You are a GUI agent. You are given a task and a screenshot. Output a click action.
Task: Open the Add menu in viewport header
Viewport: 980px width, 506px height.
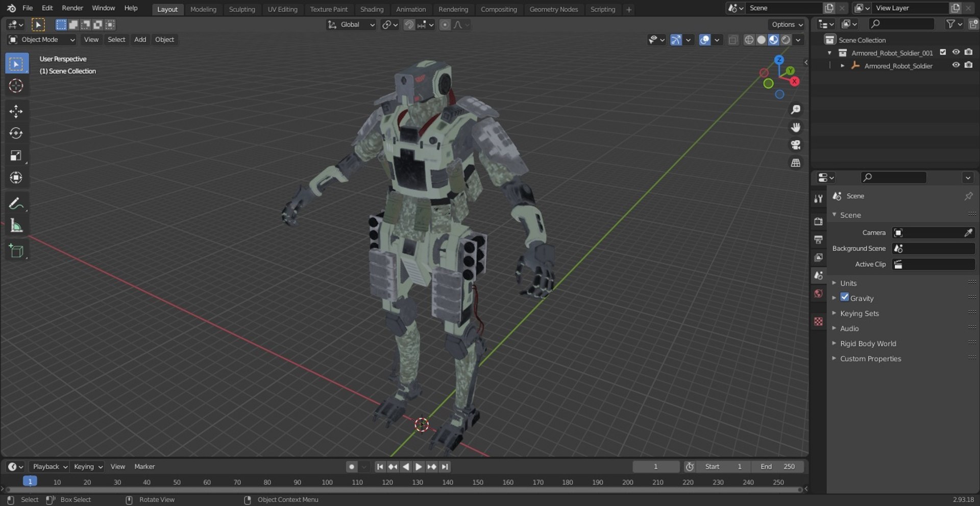[140, 40]
